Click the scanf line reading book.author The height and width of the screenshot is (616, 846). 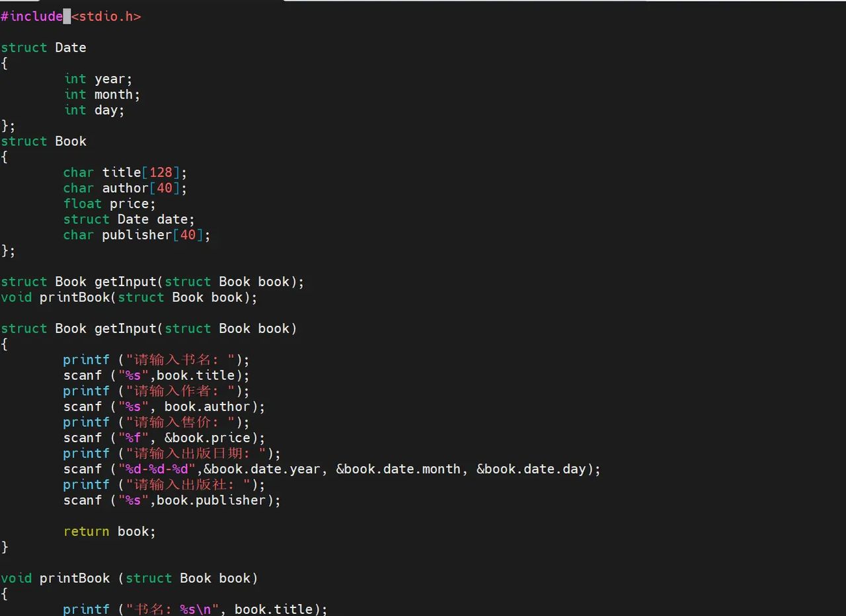[x=165, y=406]
